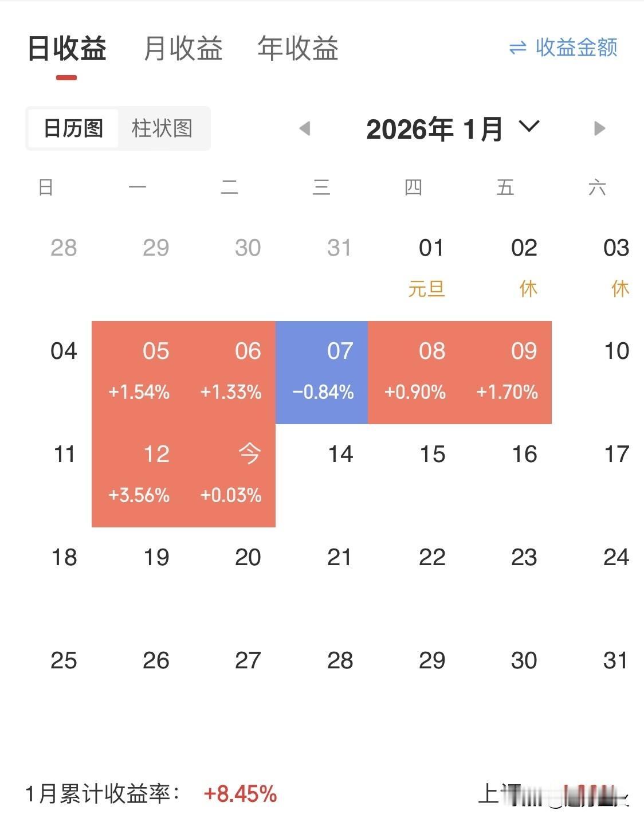
Task: Click the swap arrows icon beside 收益金额
Action: tap(517, 48)
